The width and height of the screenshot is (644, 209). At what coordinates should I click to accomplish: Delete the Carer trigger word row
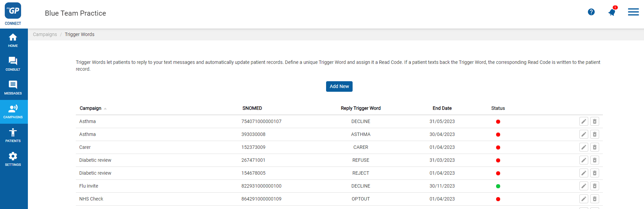pyautogui.click(x=594, y=147)
